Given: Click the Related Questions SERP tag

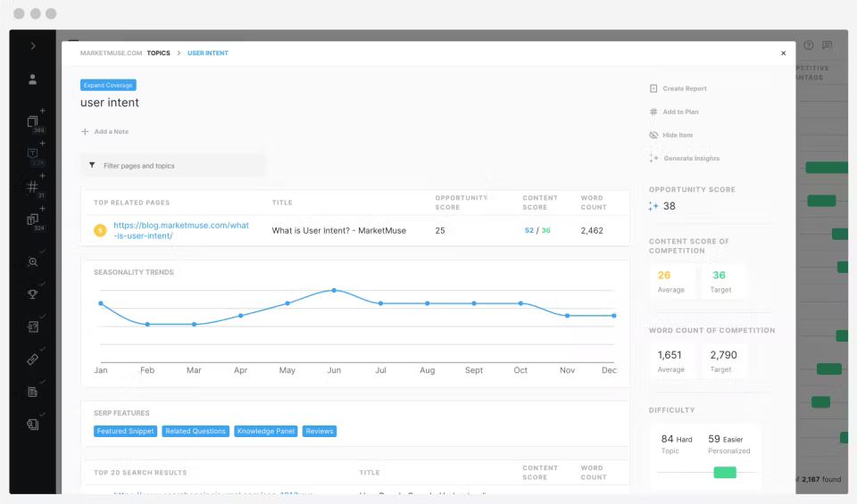Looking at the screenshot, I should point(196,432).
